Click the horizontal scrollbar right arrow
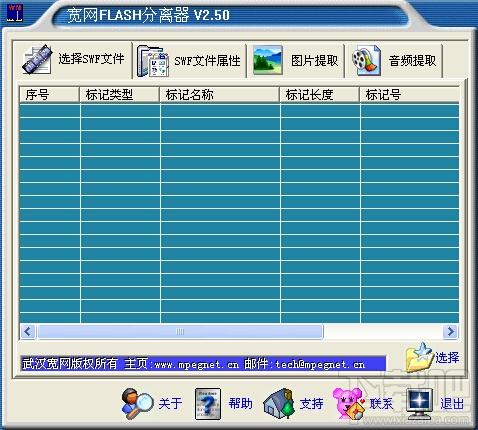478x430 pixels. point(451,332)
